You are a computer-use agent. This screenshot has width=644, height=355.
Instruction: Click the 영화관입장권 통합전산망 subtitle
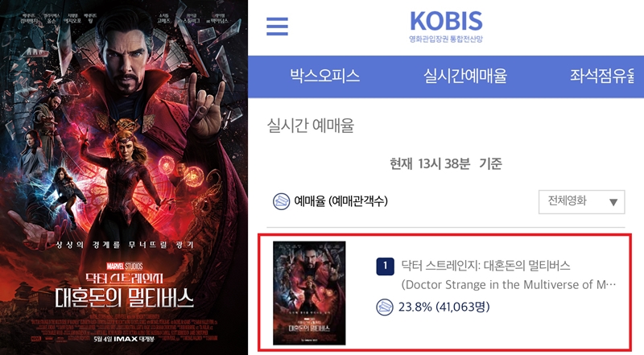[446, 39]
